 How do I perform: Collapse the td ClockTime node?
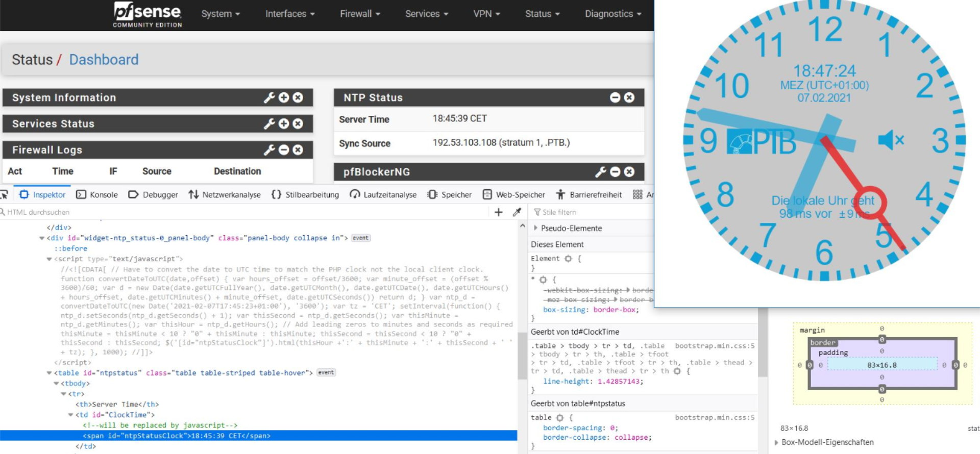click(70, 415)
